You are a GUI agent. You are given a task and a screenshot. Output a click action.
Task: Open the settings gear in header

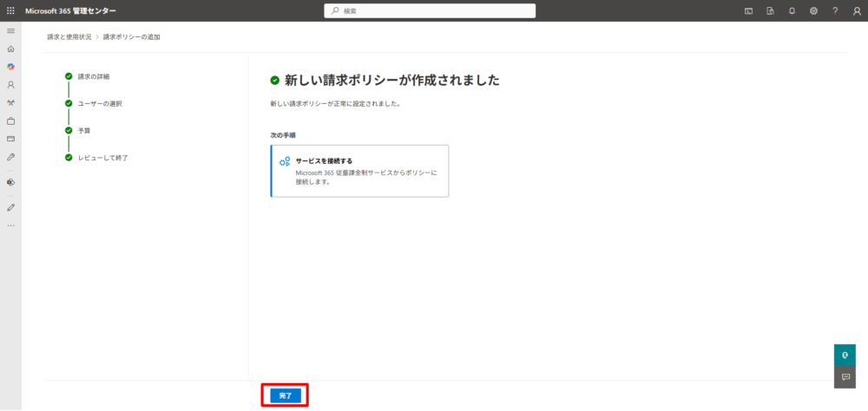[x=813, y=10]
